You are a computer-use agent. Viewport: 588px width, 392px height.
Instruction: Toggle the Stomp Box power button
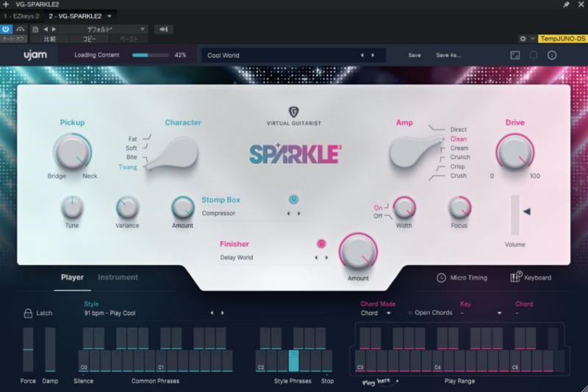(293, 200)
